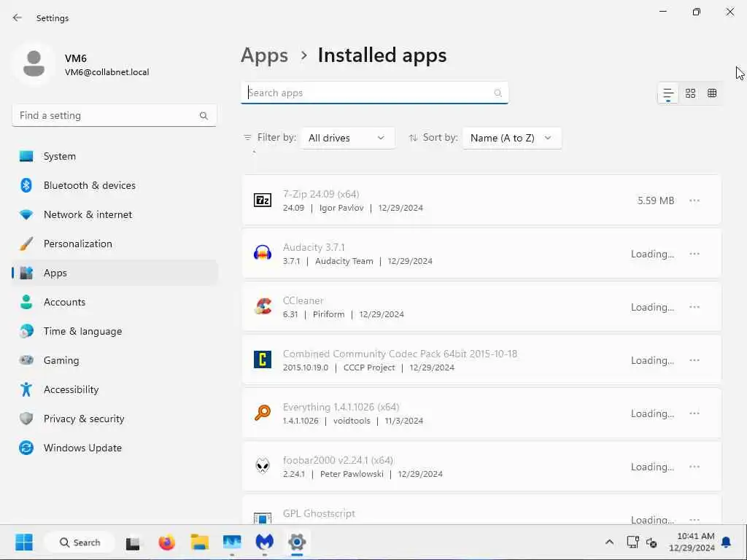Viewport: 747px width, 560px height.
Task: Click the magnifier icon in Find a setting
Action: (x=204, y=116)
